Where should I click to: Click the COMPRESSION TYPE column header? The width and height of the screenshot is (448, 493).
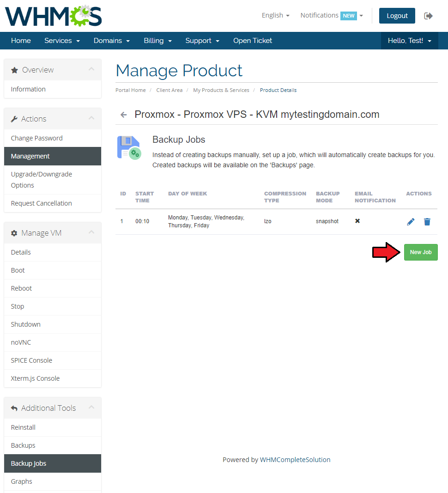(285, 197)
